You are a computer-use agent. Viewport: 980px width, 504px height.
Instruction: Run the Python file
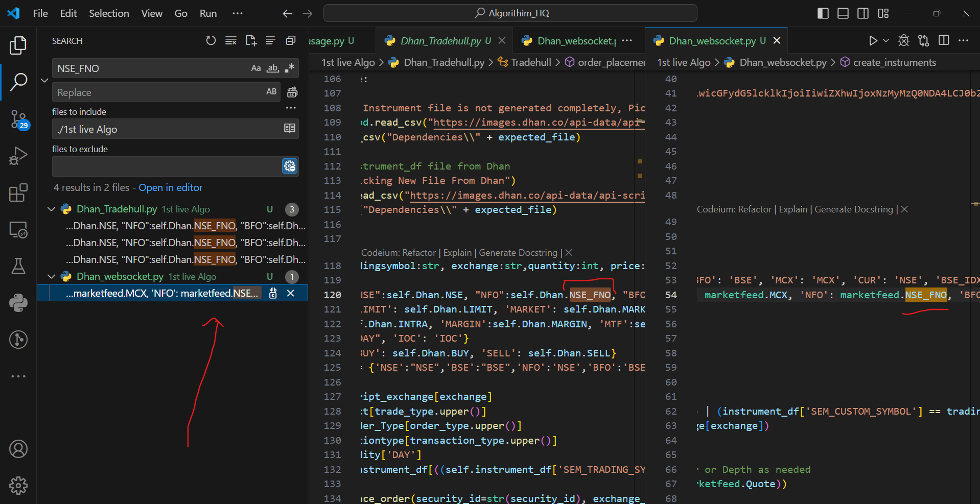(873, 40)
